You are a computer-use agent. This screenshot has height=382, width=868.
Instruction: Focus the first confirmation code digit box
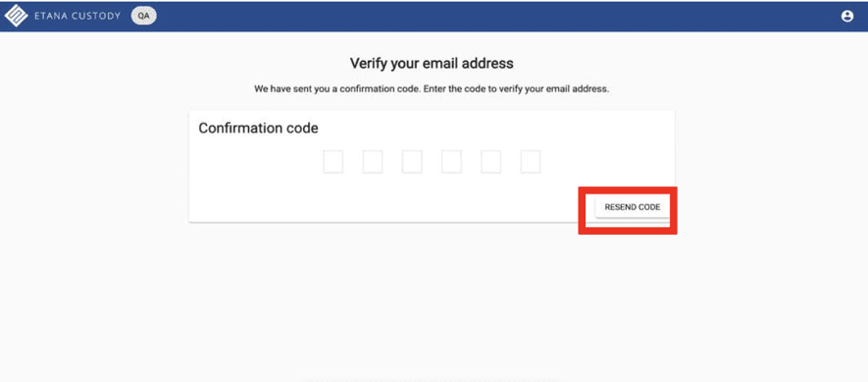(333, 162)
